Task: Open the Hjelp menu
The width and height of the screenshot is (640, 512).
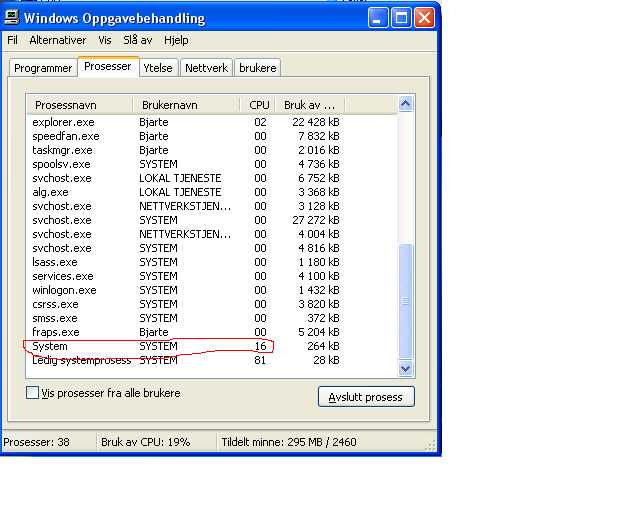Action: click(x=176, y=40)
